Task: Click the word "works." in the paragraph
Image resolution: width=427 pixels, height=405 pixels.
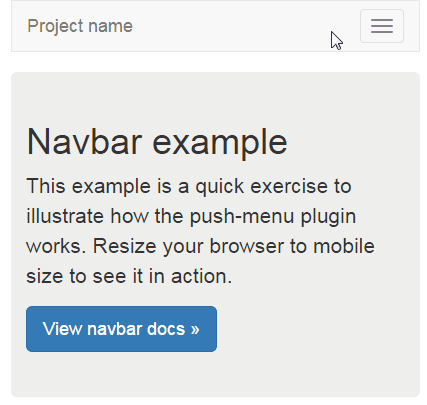Action: click(x=54, y=247)
